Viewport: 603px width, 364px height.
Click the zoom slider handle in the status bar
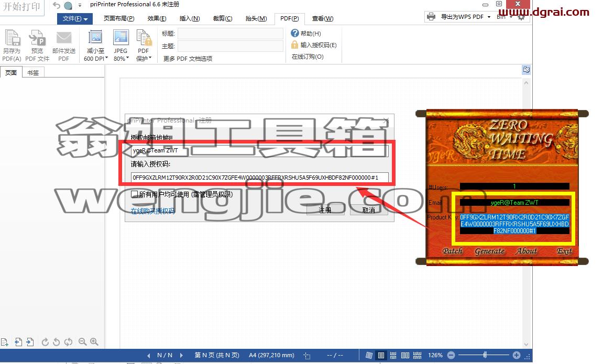coord(485,355)
